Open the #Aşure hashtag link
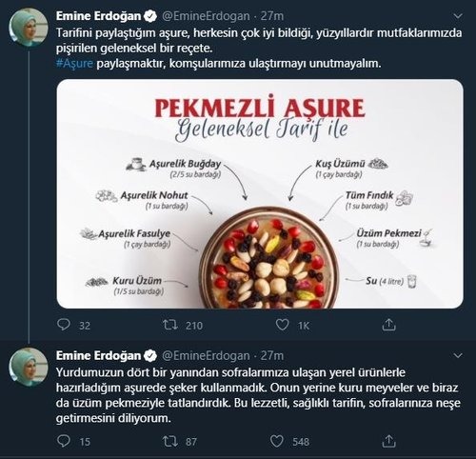This screenshot has width=476, height=459. (74, 64)
